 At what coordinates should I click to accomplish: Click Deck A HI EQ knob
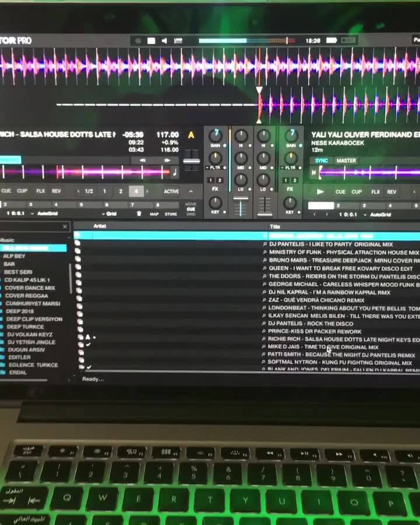[240, 135]
